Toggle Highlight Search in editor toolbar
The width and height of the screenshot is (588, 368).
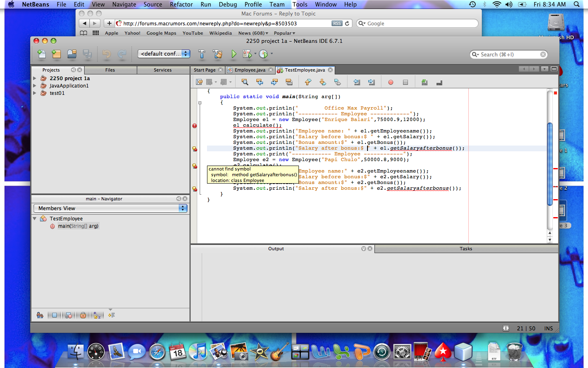tap(289, 82)
